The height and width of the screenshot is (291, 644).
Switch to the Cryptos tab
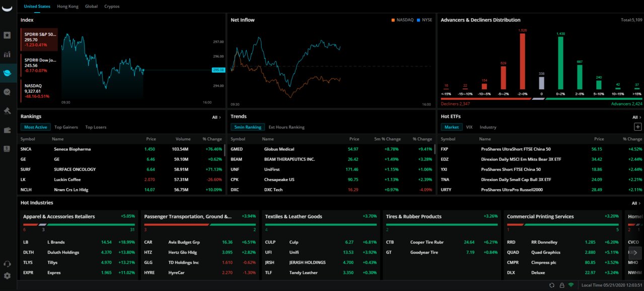[x=112, y=7]
